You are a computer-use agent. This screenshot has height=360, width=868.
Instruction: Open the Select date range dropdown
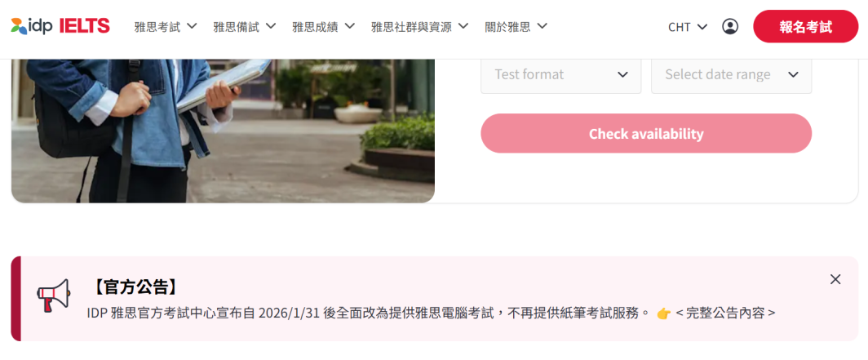(x=731, y=75)
